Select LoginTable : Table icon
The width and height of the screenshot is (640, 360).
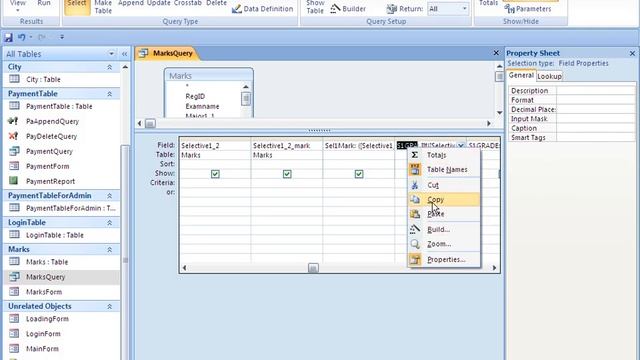(14, 235)
